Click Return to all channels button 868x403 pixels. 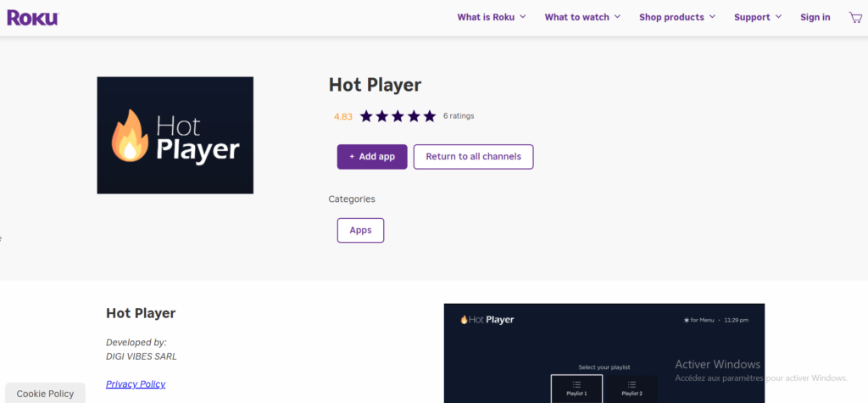tap(473, 157)
